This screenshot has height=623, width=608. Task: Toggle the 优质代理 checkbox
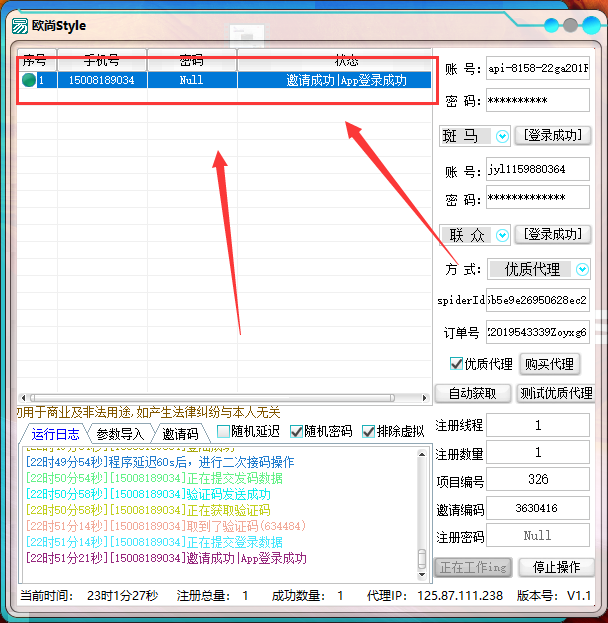click(456, 364)
